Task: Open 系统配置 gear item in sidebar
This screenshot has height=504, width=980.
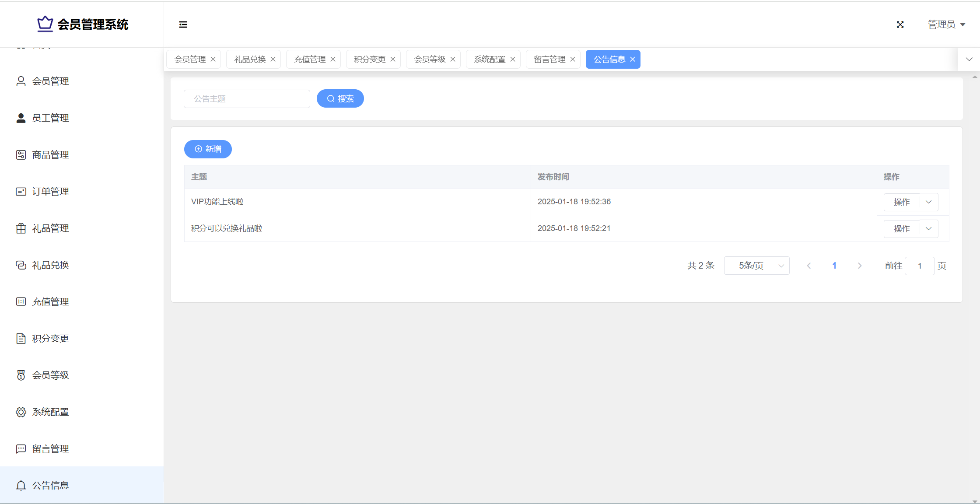Action: tap(50, 412)
